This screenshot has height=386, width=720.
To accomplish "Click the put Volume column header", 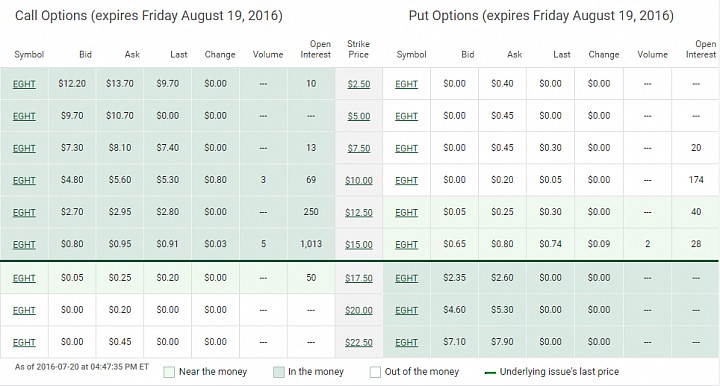I will tap(652, 55).
